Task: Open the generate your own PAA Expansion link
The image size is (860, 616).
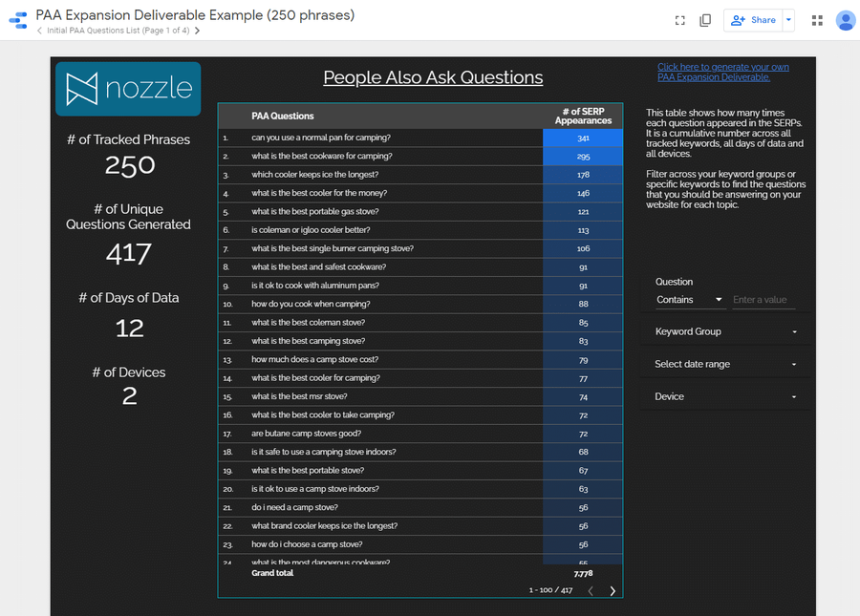Action: click(723, 72)
